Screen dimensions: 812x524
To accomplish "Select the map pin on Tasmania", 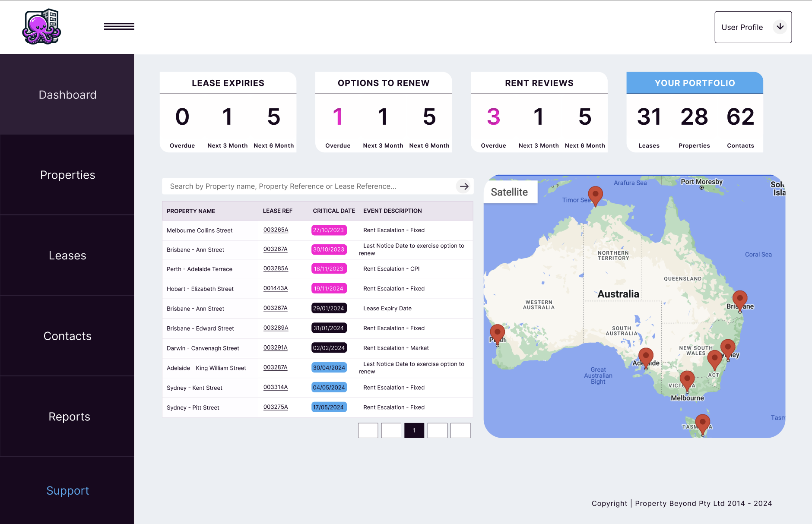I will coord(702,421).
